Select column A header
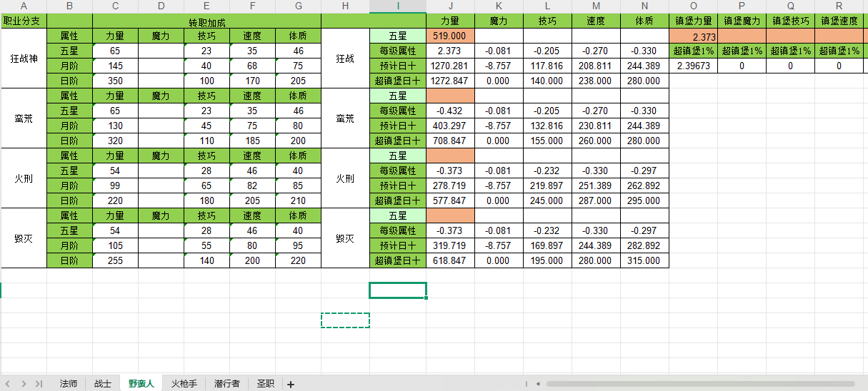The image size is (868, 391). pyautogui.click(x=24, y=6)
